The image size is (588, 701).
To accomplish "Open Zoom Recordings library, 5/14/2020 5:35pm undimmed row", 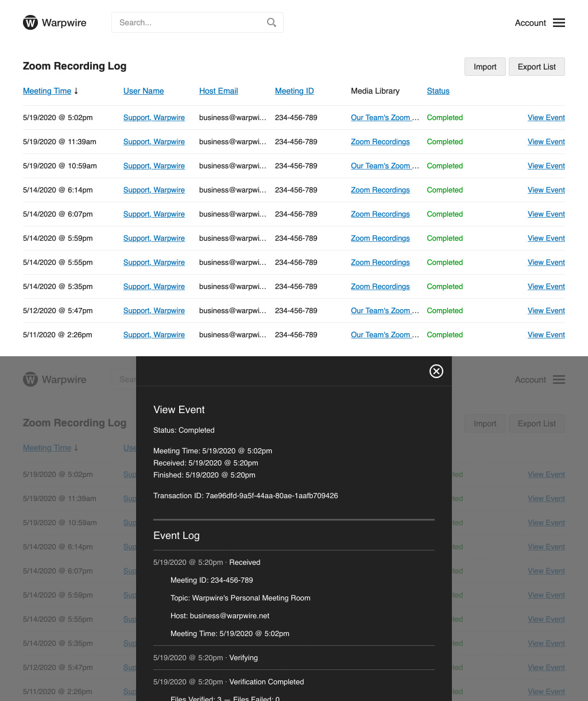I will pos(380,286).
